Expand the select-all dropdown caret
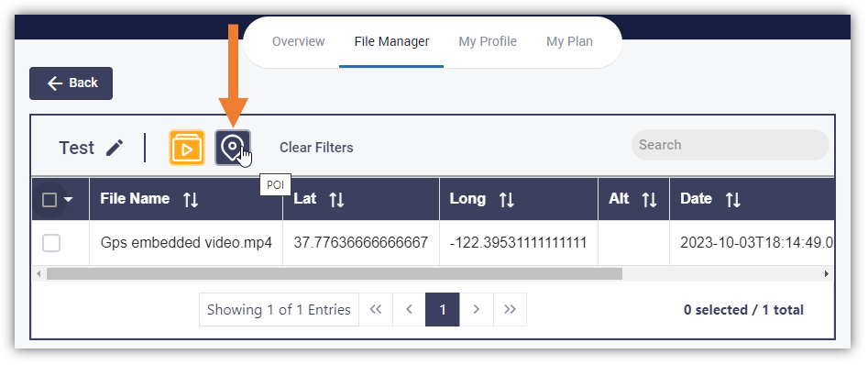 click(69, 200)
